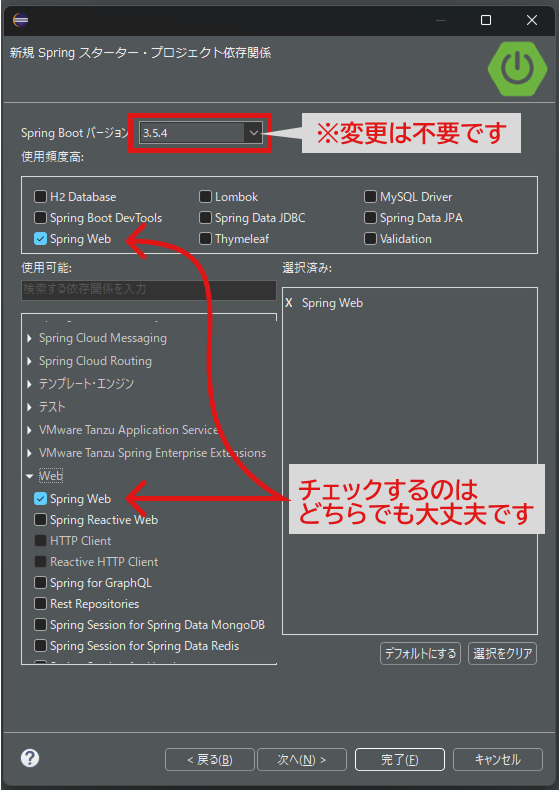Uncheck Spring Web under the Web tree
The height and width of the screenshot is (790, 559).
point(40,499)
